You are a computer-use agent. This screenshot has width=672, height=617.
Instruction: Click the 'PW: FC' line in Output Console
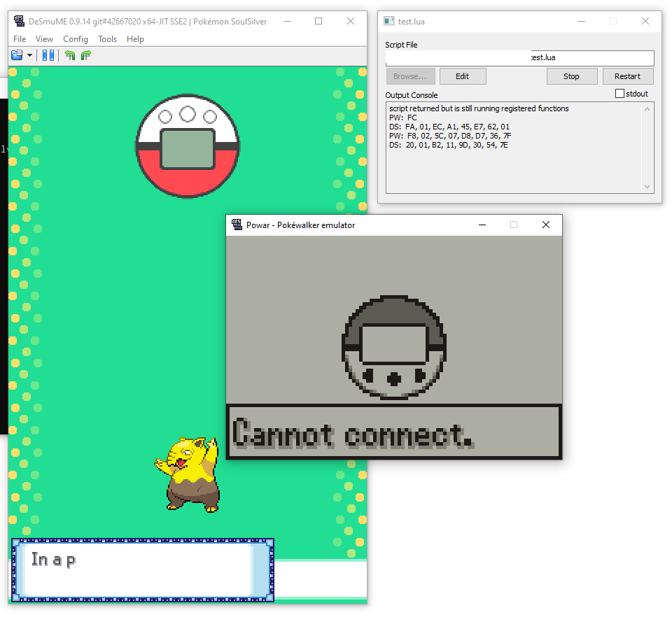tap(403, 118)
